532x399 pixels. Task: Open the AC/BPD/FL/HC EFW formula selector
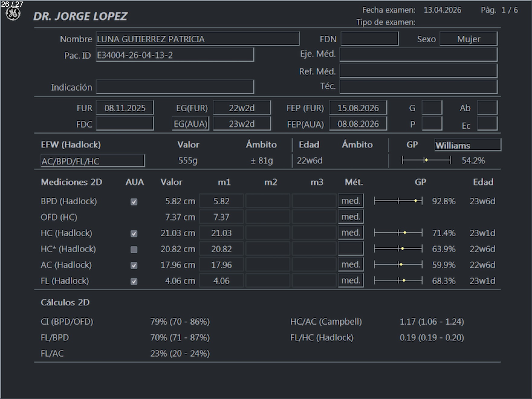coord(92,161)
